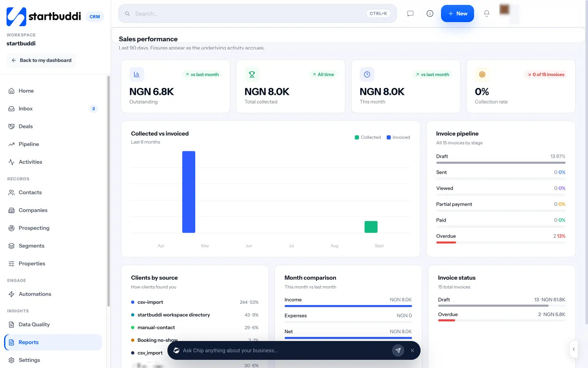This screenshot has height=368, width=588.
Task: Click Back to my dashboard button
Action: 41,60
